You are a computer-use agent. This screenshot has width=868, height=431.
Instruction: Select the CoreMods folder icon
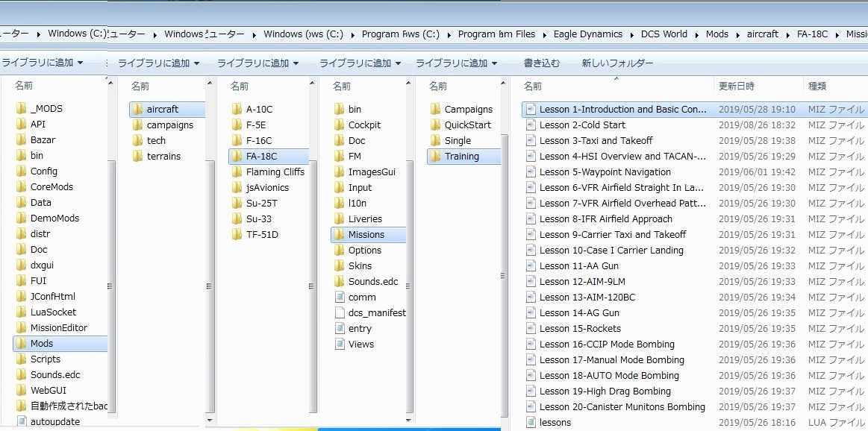21,187
